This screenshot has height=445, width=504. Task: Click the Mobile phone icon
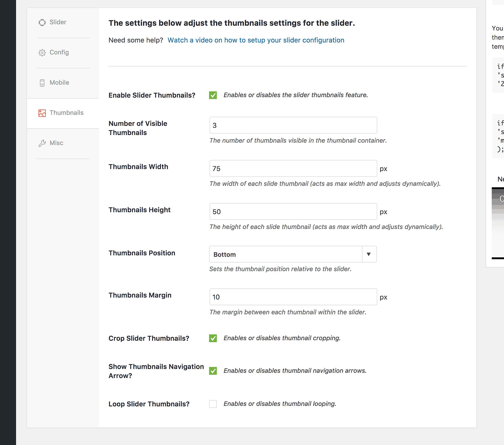point(42,83)
